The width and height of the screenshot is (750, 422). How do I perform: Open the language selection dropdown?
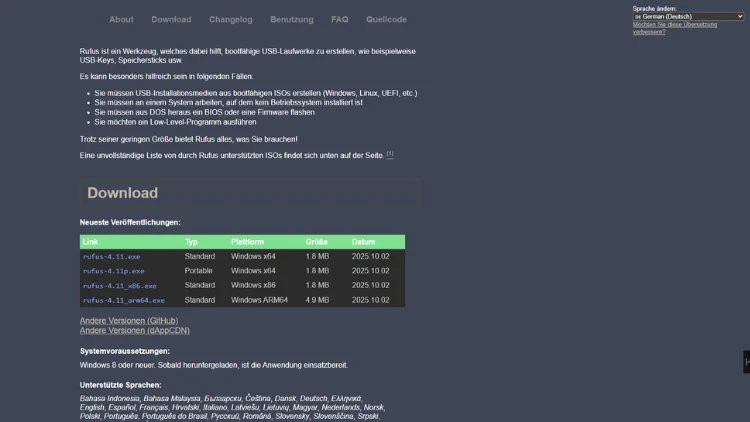[x=688, y=16]
